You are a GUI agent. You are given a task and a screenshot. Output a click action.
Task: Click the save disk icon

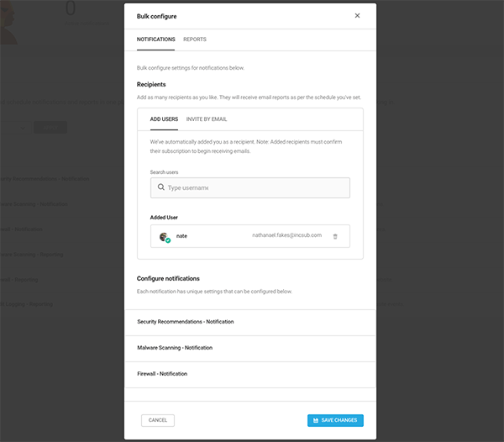click(x=316, y=420)
